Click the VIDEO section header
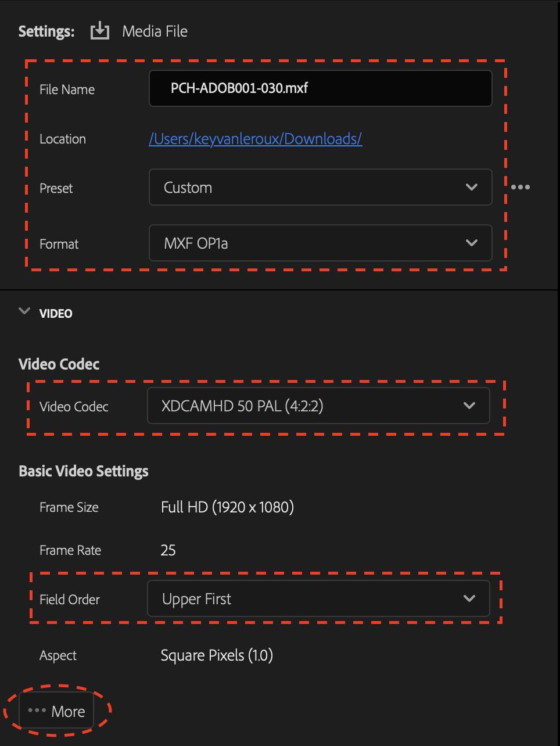Viewport: 560px width, 746px height. [x=55, y=313]
